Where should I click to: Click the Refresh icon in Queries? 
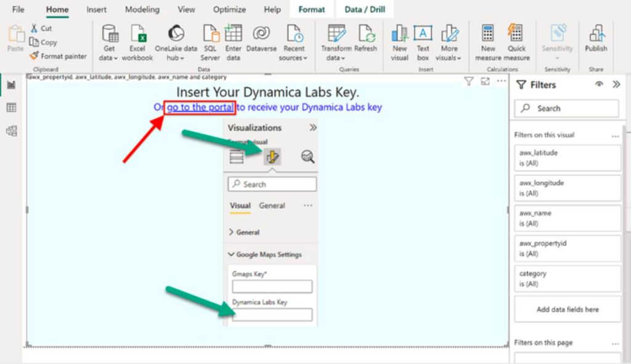pos(365,34)
